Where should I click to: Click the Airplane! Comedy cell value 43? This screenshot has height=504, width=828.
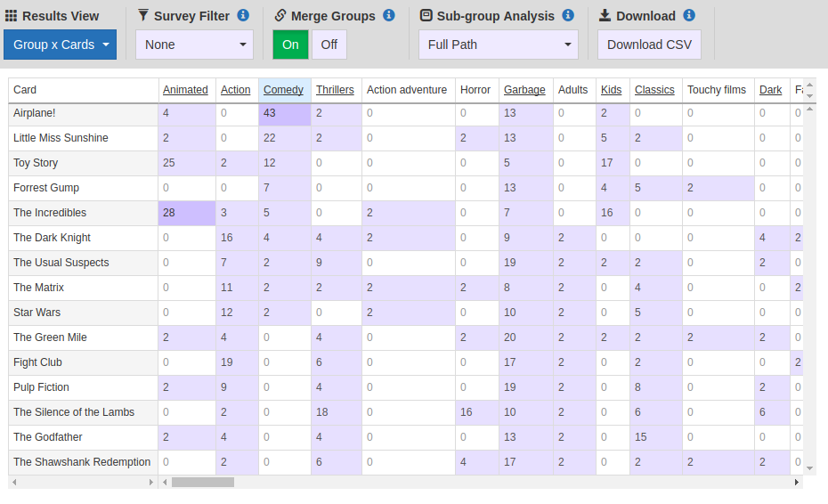pos(284,113)
